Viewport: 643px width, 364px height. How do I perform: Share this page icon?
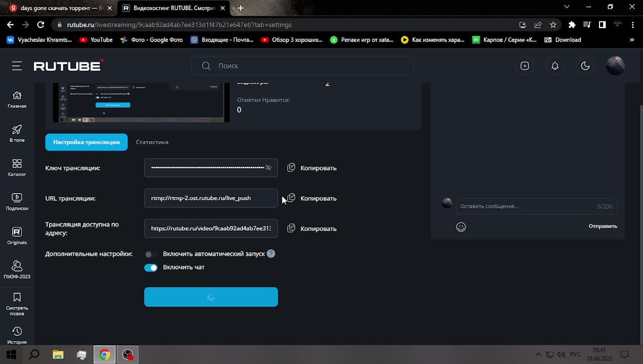pos(538,24)
